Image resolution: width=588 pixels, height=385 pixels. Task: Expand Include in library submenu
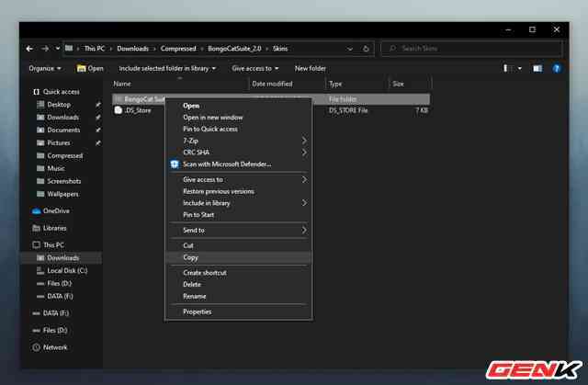click(239, 203)
